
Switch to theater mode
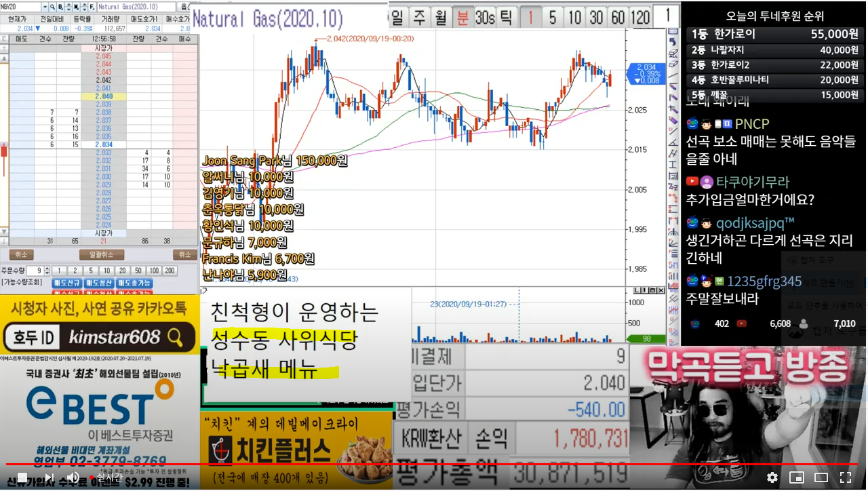[821, 477]
